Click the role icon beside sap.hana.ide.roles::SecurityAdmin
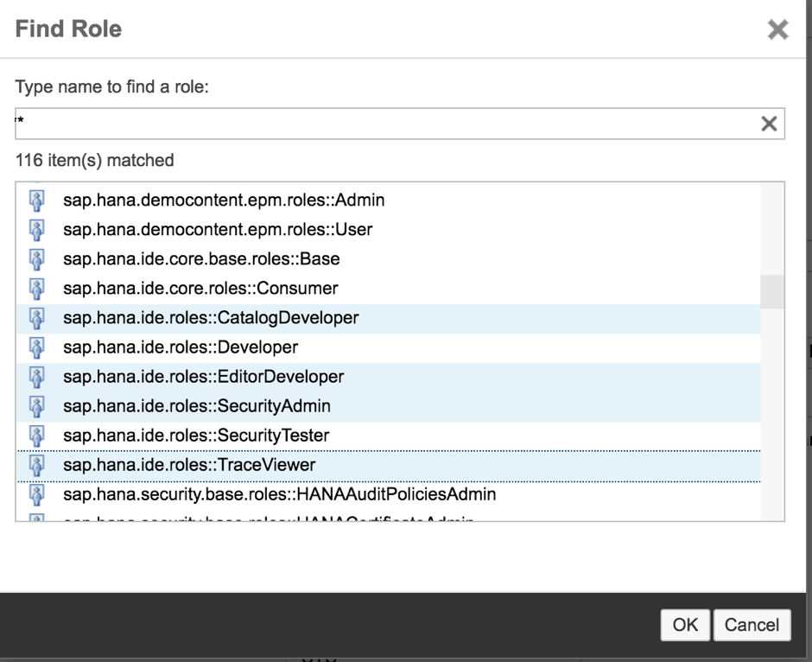The image size is (812, 662). 38,406
